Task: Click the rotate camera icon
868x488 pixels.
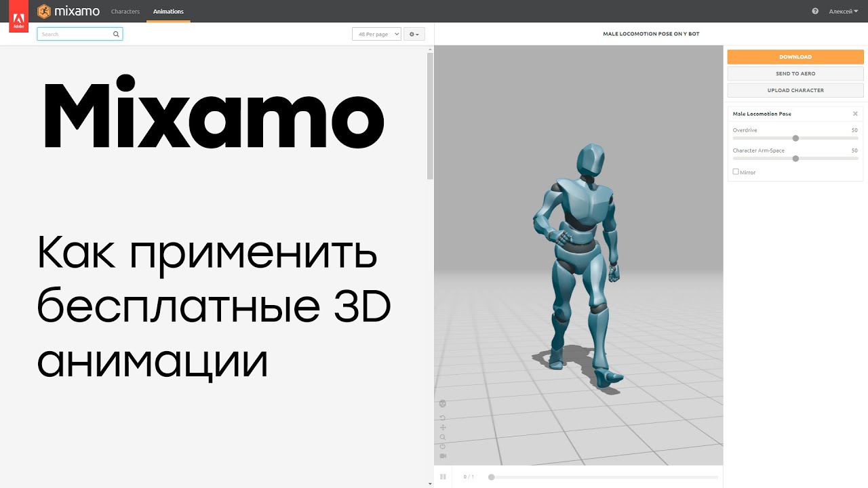Action: click(443, 418)
